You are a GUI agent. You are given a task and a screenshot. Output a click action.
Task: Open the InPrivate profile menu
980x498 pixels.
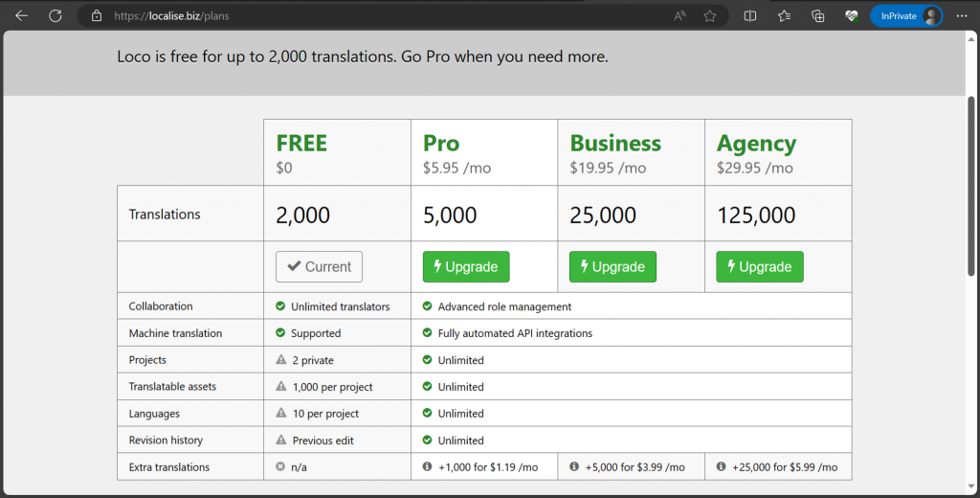pos(906,16)
